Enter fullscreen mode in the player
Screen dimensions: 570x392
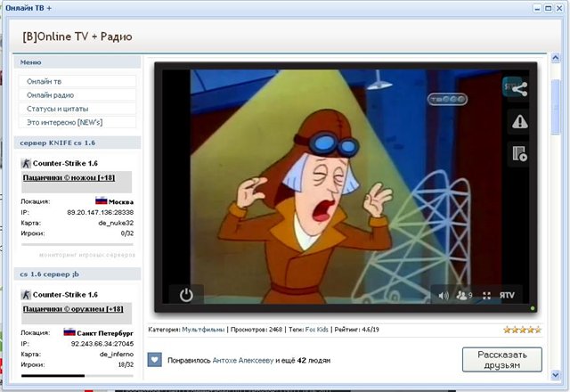tap(487, 295)
